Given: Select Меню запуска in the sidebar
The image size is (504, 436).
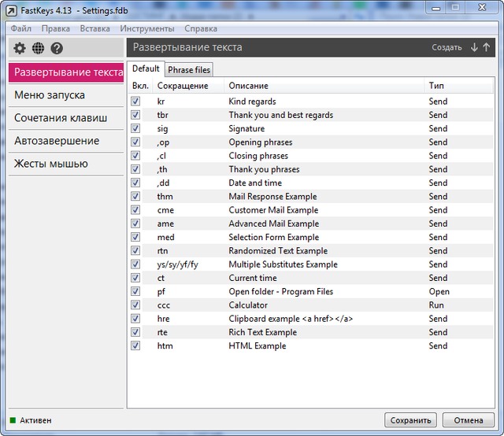Looking at the screenshot, I should pos(50,95).
